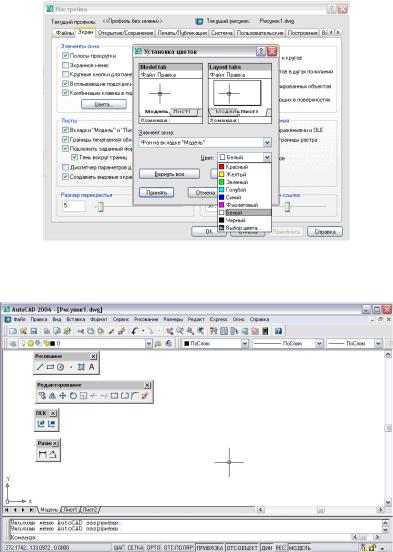This screenshot has width=393, height=552.
Task: Close the Редактирование floating toolbar
Action: (x=148, y=385)
